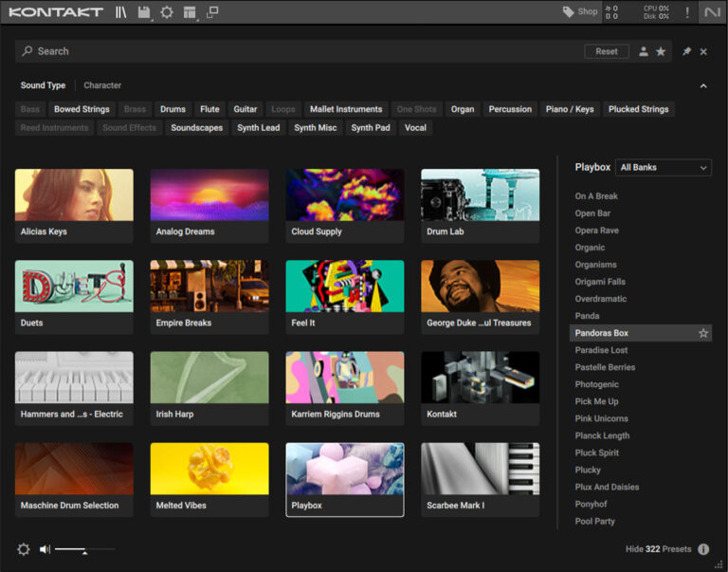
Task: Click the save floppy disk icon
Action: point(144,12)
